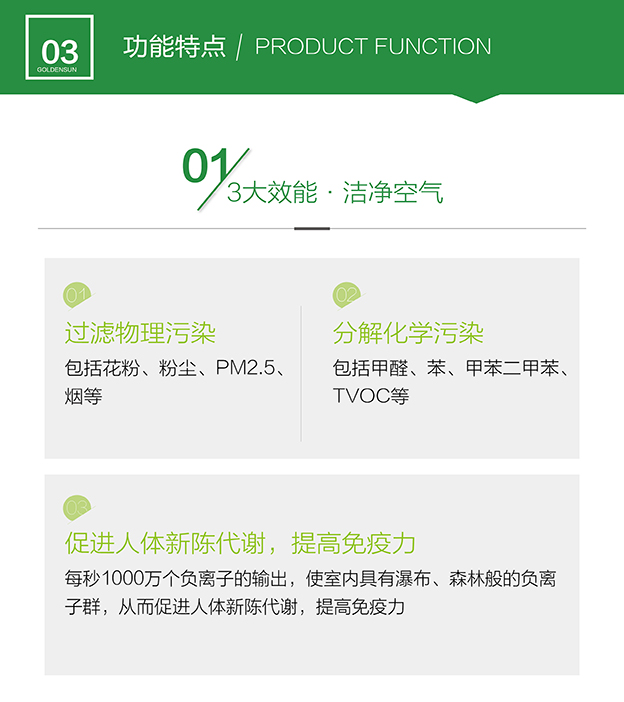Image resolution: width=624 pixels, height=702 pixels.
Task: Click the TVOC等 text line
Action: coord(371,396)
